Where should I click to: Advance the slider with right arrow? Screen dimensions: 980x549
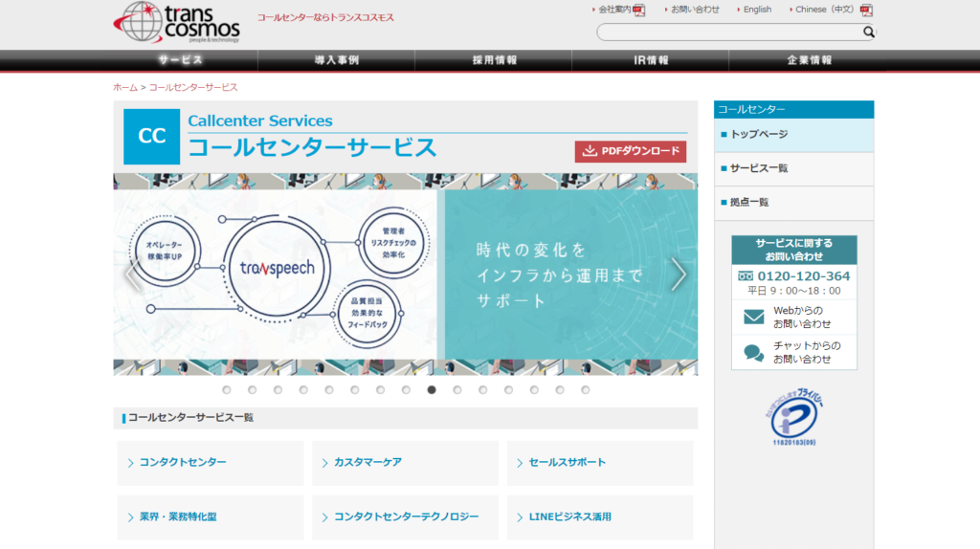click(678, 274)
